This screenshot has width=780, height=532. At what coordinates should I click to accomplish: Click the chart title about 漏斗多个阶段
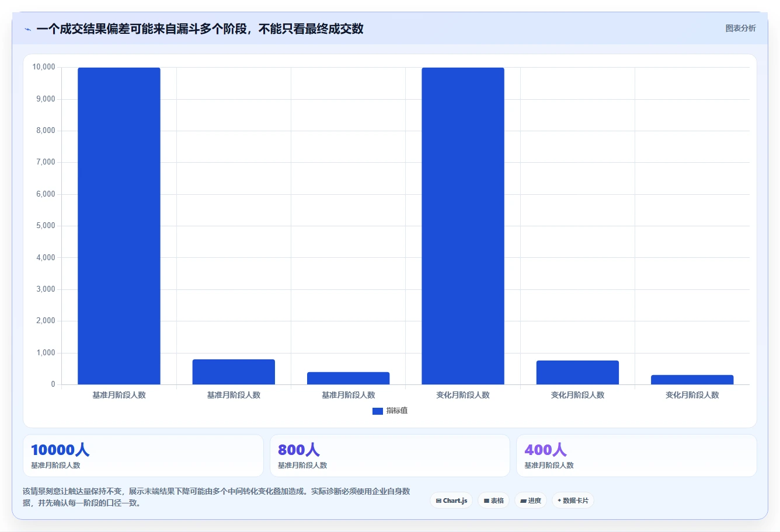(200, 29)
